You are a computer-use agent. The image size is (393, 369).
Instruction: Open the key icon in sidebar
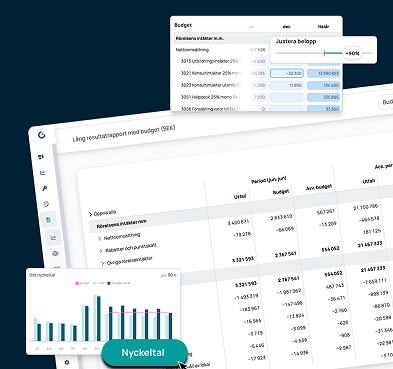pos(45,188)
